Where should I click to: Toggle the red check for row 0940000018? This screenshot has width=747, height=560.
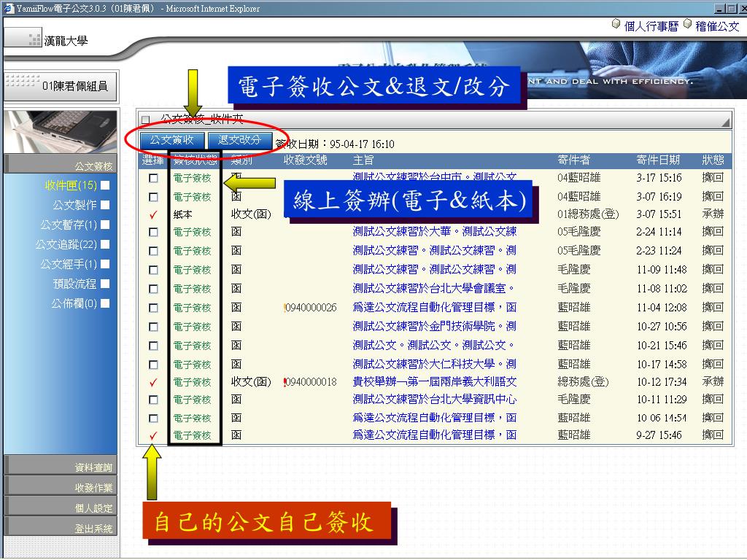click(153, 382)
